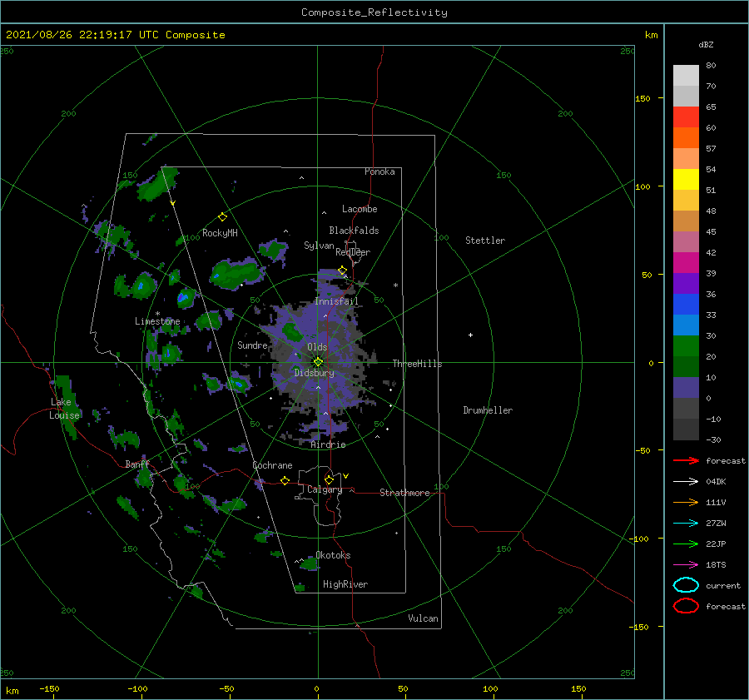Click the HighRiver town label
This screenshot has height=700, width=749.
(345, 584)
